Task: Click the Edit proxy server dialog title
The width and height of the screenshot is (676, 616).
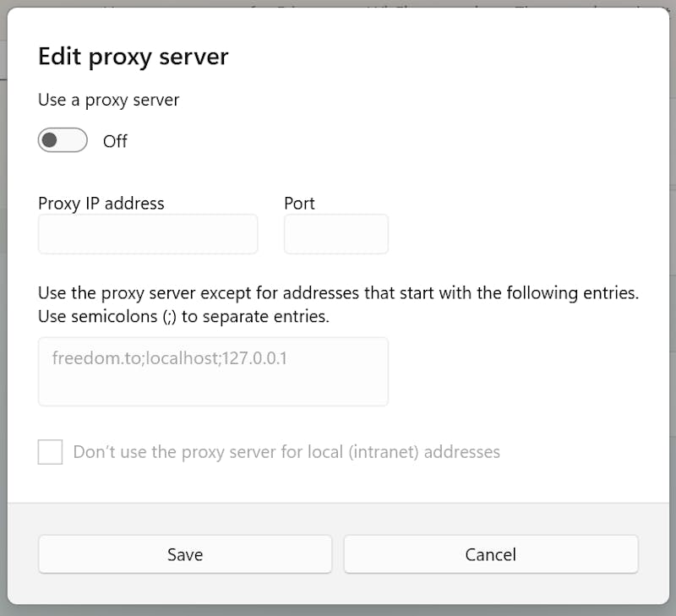Action: (x=134, y=57)
